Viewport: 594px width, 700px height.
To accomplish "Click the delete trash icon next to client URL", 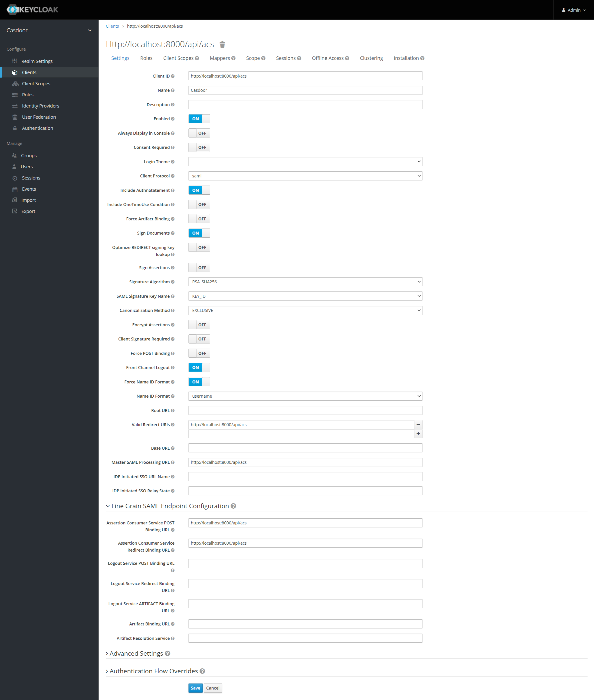I will [x=223, y=44].
